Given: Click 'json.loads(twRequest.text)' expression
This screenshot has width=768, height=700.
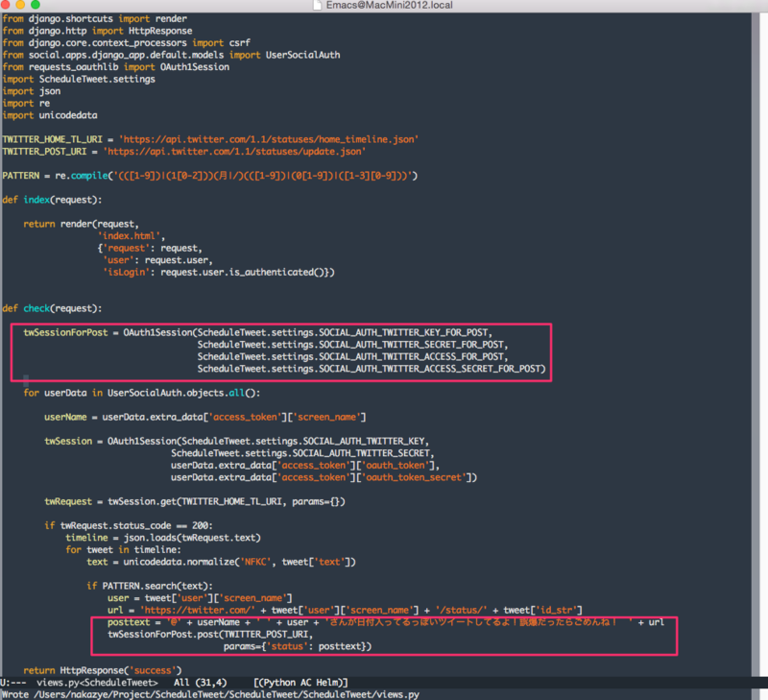Looking at the screenshot, I should (192, 538).
